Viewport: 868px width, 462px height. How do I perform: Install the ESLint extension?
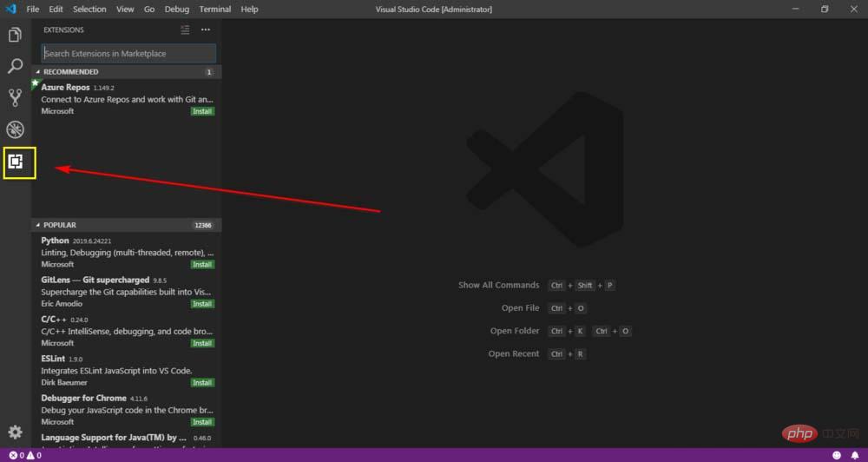pos(202,382)
